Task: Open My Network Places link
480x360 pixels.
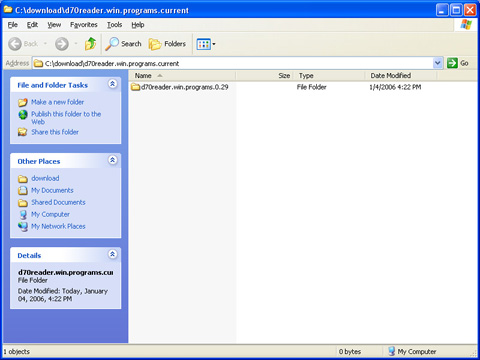Action: (x=58, y=226)
